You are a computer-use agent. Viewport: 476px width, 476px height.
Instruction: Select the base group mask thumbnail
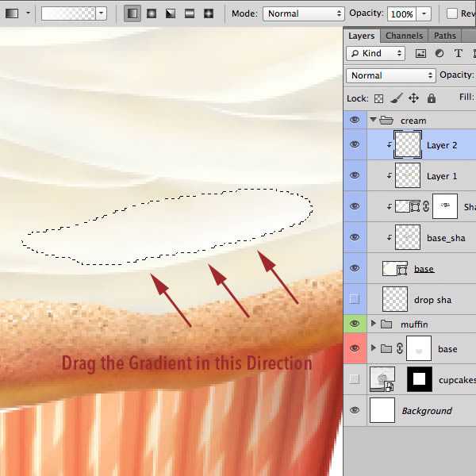pyautogui.click(x=419, y=348)
